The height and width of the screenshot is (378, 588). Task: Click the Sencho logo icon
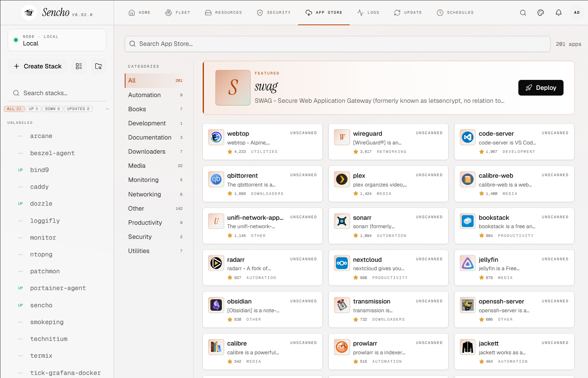pyautogui.click(x=29, y=13)
